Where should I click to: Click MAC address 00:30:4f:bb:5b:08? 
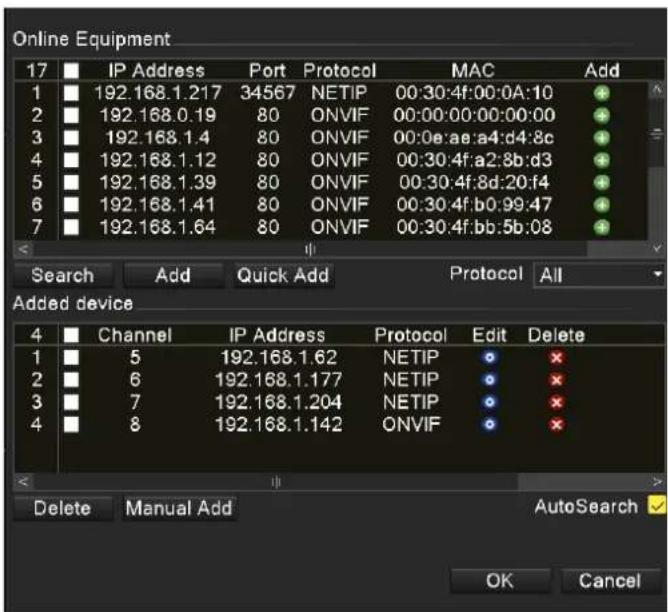[474, 227]
